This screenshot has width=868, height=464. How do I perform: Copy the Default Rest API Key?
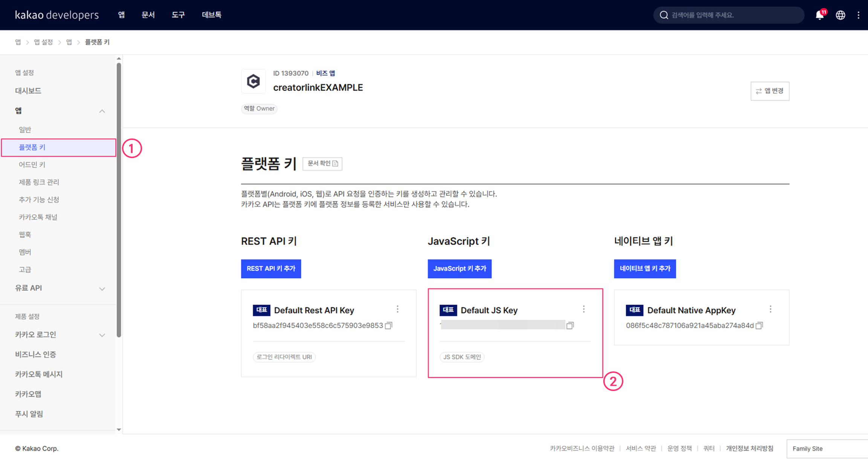pyautogui.click(x=389, y=325)
